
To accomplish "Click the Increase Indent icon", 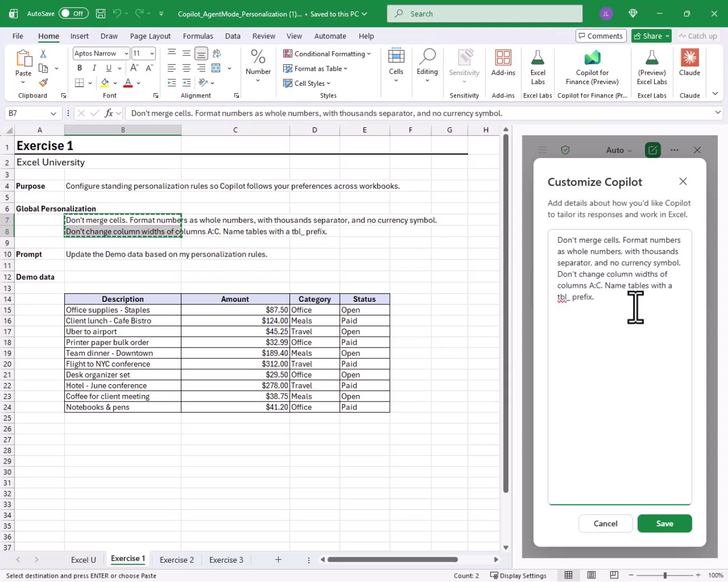I will pyautogui.click(x=187, y=83).
